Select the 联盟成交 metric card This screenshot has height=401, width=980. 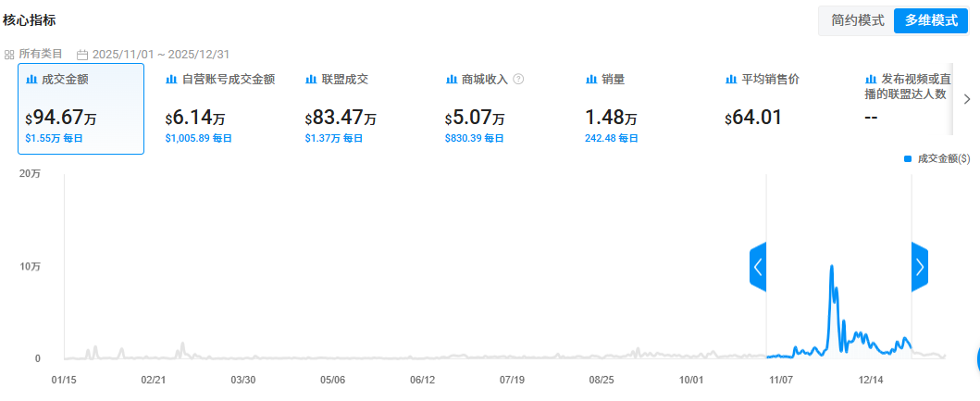coord(361,108)
